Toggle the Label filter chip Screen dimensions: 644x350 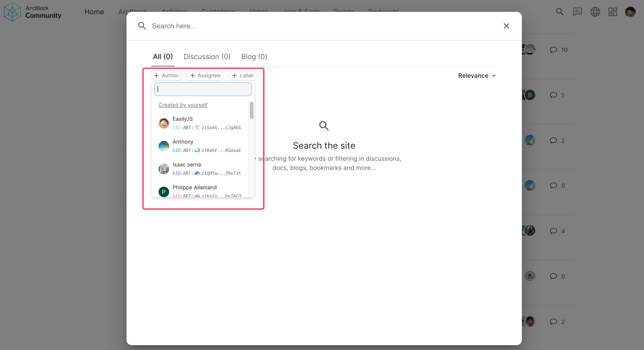pos(243,76)
